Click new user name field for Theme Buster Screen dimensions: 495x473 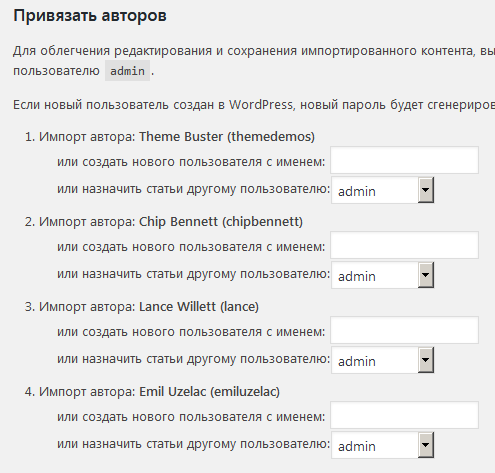click(404, 160)
